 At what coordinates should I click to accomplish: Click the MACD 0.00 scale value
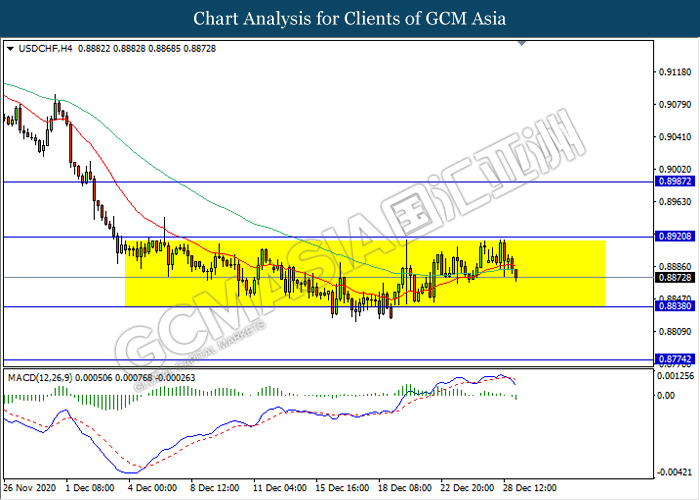click(x=666, y=396)
